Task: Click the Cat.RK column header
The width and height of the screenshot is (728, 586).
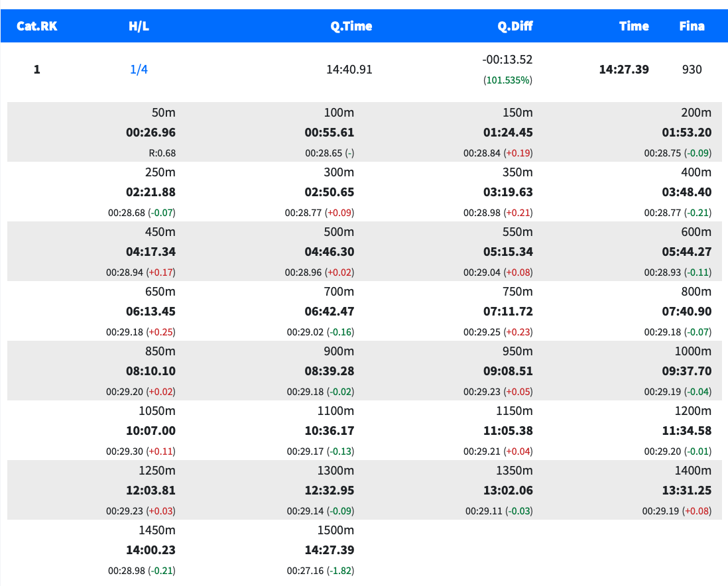Action: click(x=37, y=27)
